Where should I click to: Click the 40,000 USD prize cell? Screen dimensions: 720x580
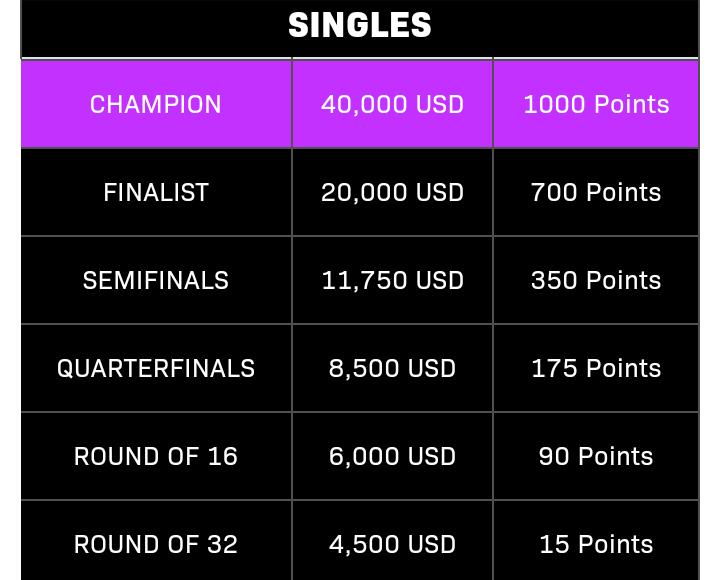392,104
